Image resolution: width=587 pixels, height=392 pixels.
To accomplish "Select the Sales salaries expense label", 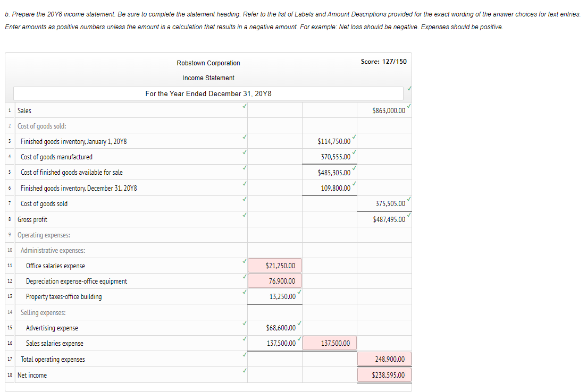I will click(55, 343).
